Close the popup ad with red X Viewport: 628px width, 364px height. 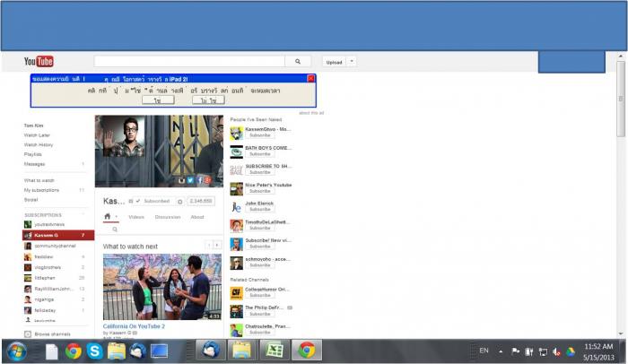pos(310,79)
